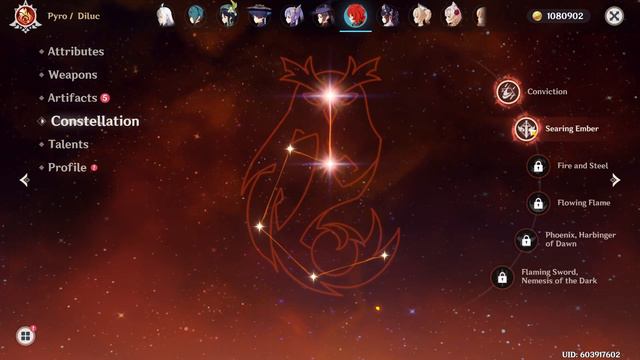Select the blonde ponytail character portrait

coord(421,16)
